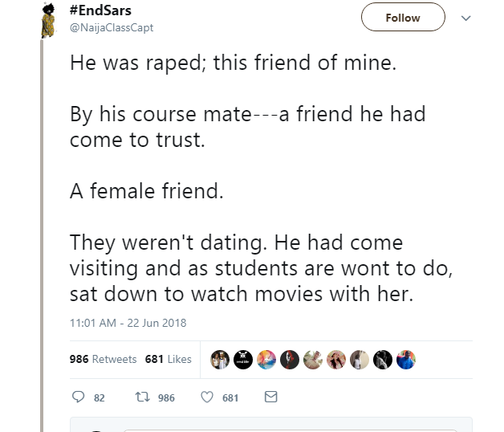
Task: Open the second black circular liker avatar
Action: [x=243, y=359]
